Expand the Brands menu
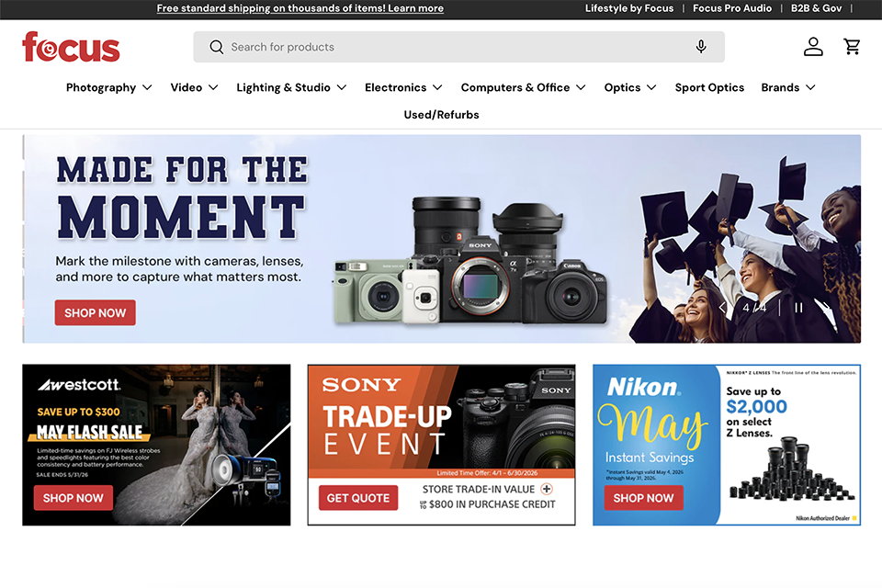882x588 pixels. [788, 88]
